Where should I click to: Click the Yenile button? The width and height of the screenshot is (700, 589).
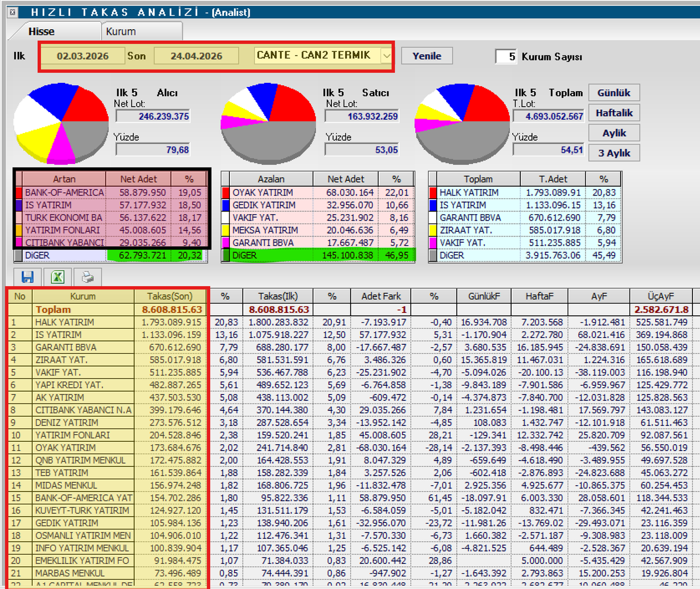(427, 56)
